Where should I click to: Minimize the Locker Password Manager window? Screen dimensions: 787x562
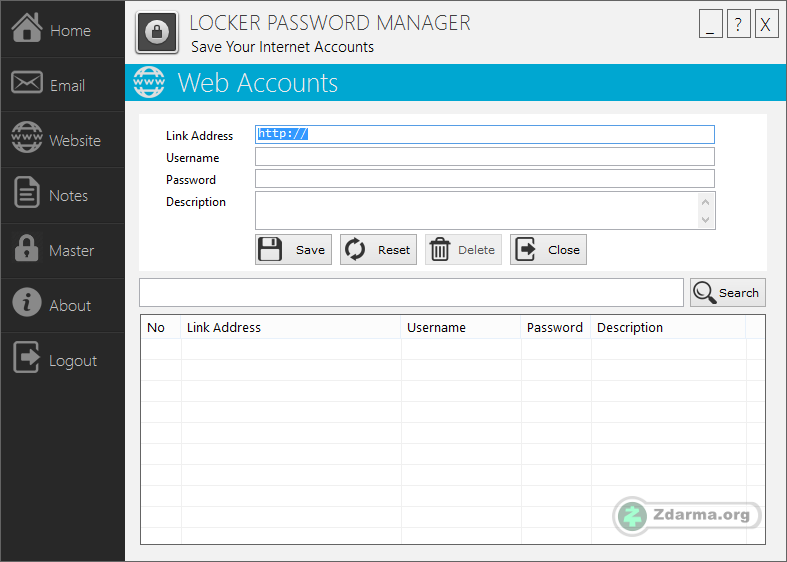711,24
